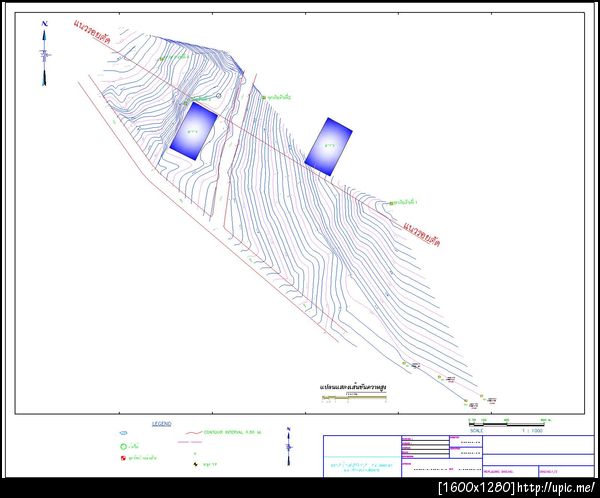The image size is (600, 498).
Task: Click the blue oval legend symbol
Action: (123, 433)
